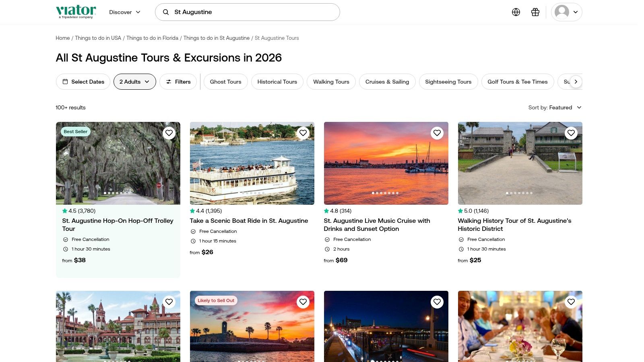Screen dimensions: 644x362
Task: Click the right arrow to reveal more tour categories
Action: (576, 82)
